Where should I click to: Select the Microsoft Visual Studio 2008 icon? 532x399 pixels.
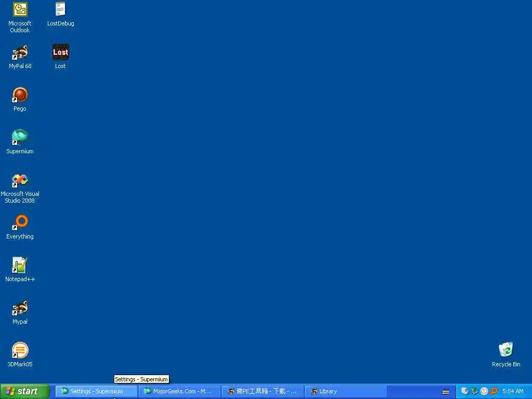[x=20, y=180]
